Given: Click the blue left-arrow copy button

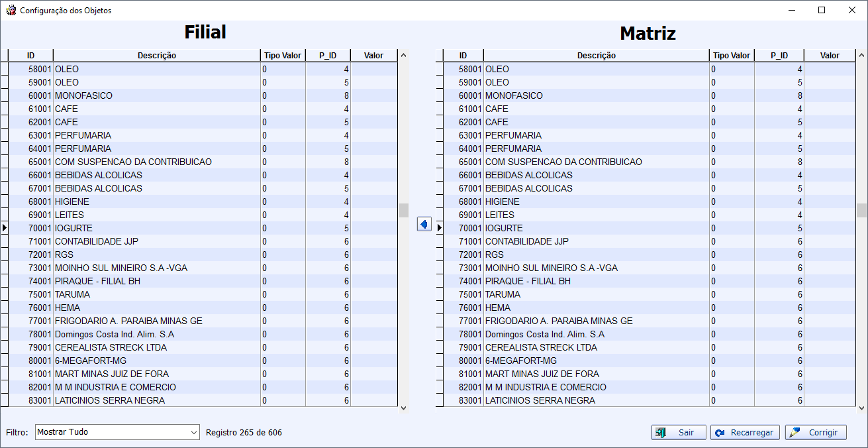Looking at the screenshot, I should pyautogui.click(x=424, y=225).
